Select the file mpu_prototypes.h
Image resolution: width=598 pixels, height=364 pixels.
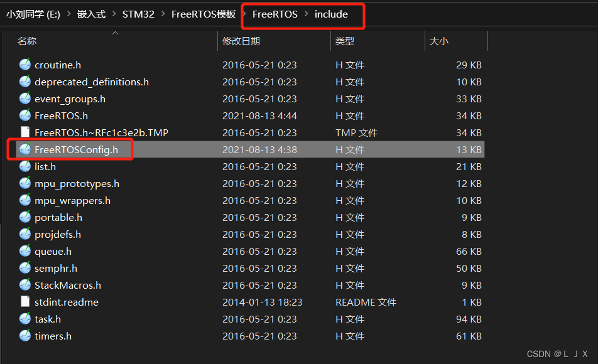coord(77,183)
